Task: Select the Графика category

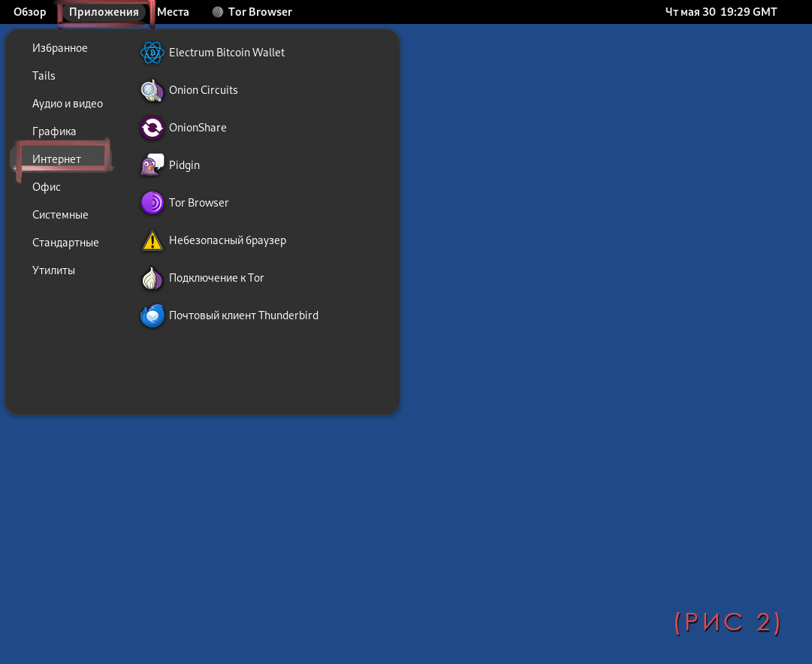Action: [54, 131]
